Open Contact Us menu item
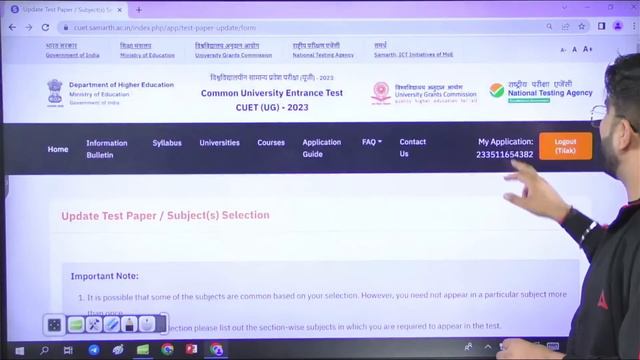640x360 pixels. coord(412,147)
